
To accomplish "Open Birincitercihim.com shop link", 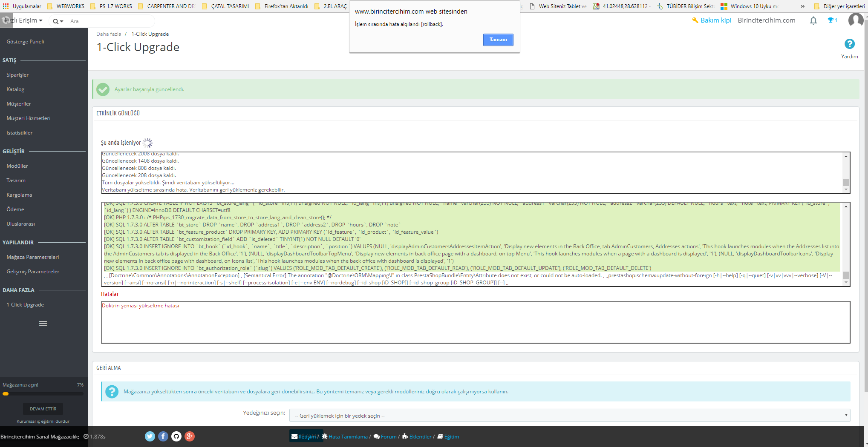I will click(766, 20).
